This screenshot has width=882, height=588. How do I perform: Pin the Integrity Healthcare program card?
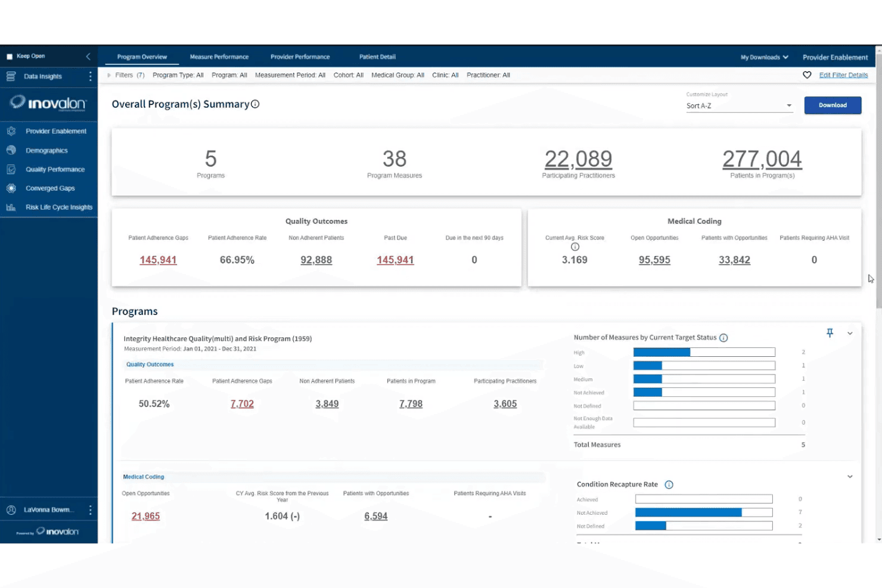pyautogui.click(x=830, y=333)
